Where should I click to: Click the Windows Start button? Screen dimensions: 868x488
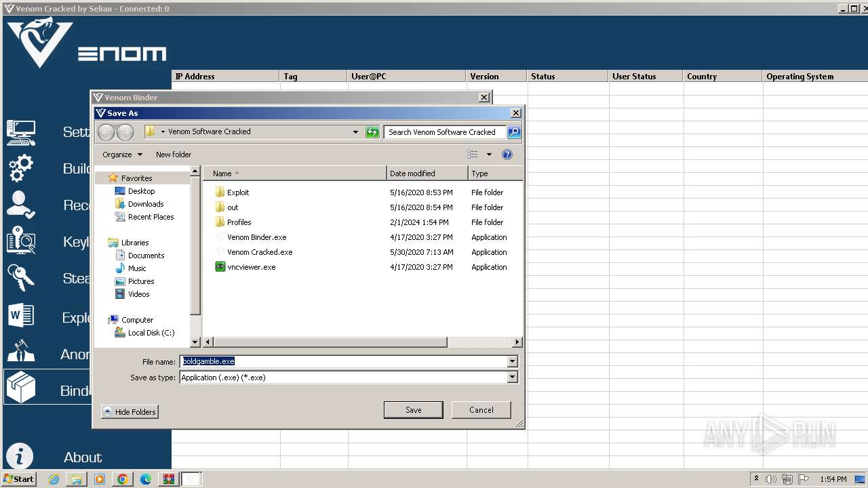[x=18, y=479]
